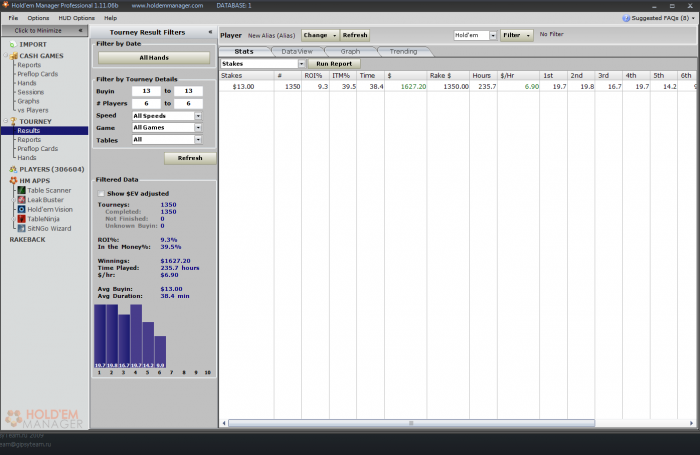Open the Help menu

(x=110, y=18)
